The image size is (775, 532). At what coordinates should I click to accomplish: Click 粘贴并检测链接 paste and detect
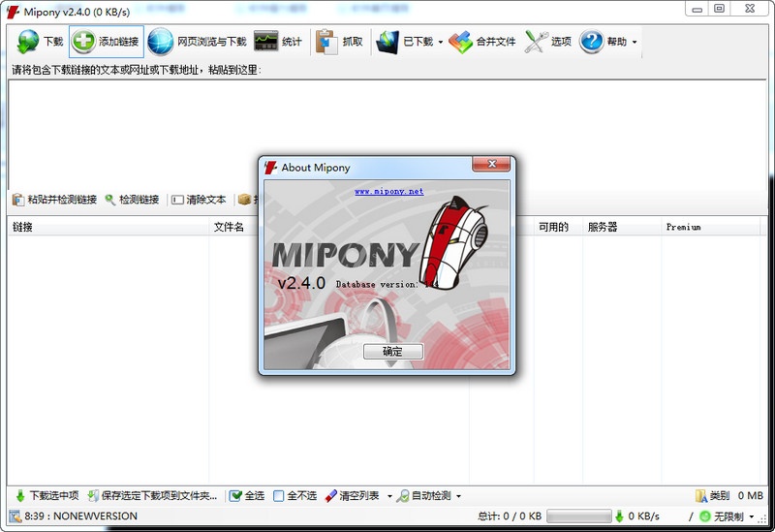[x=54, y=200]
